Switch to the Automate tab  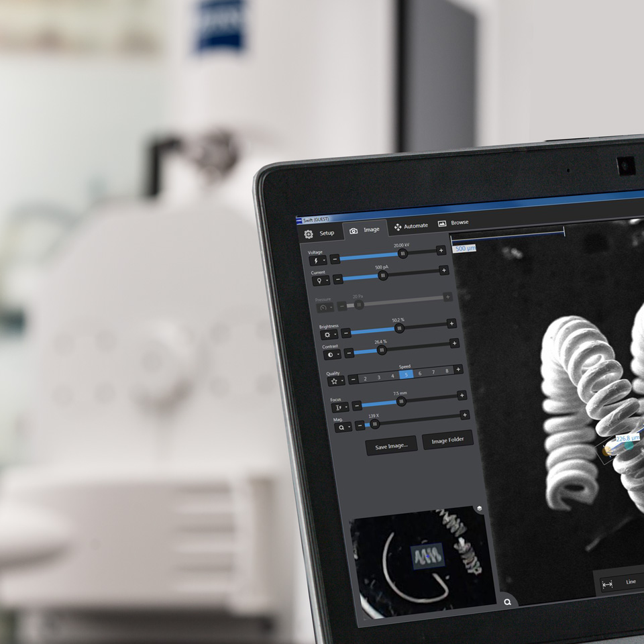411,226
